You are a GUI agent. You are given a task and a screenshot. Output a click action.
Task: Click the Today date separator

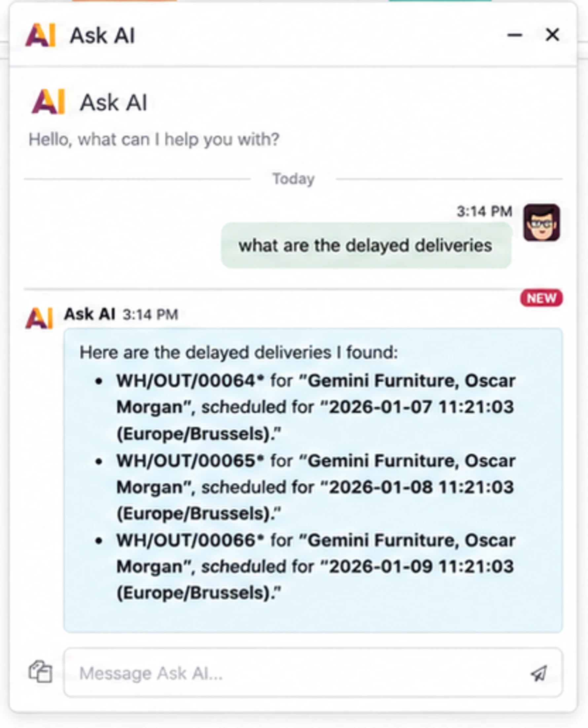click(x=293, y=179)
